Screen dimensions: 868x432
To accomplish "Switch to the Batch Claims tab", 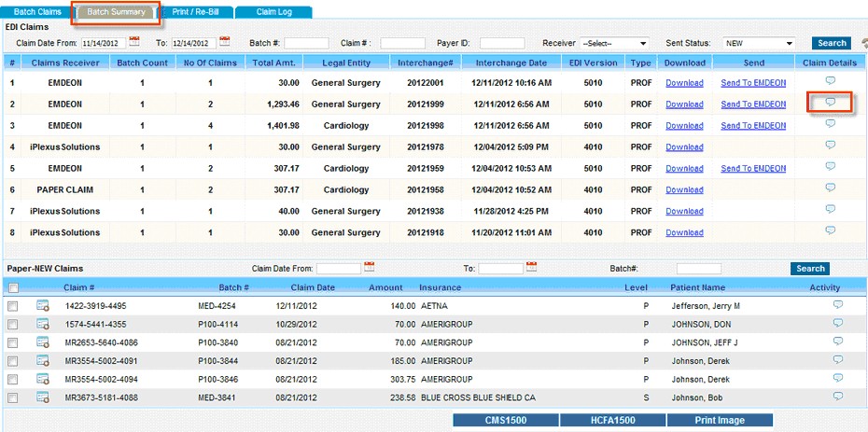I will pos(38,12).
